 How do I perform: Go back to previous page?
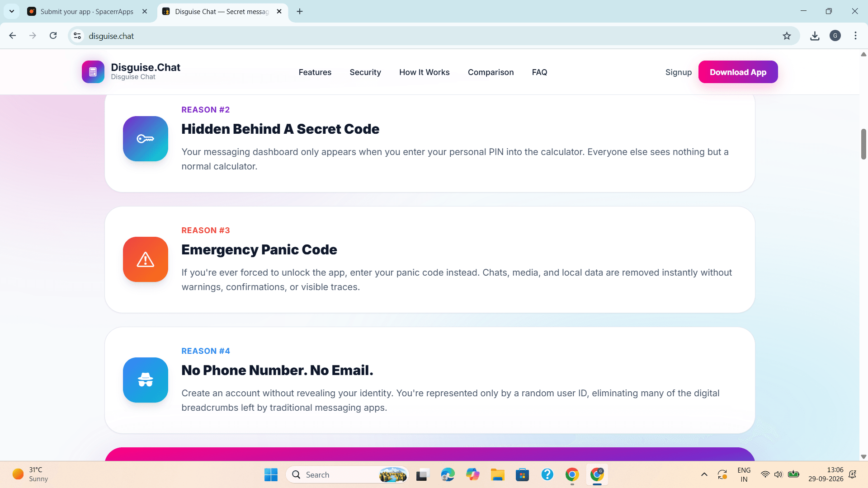(13, 36)
